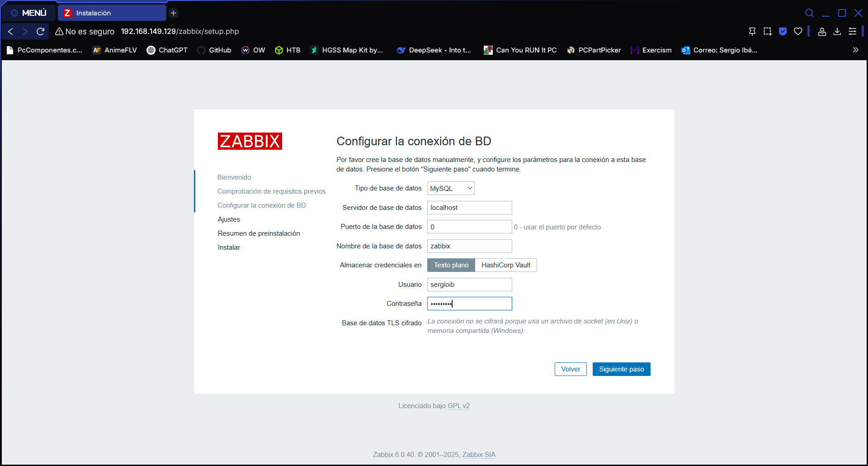Open the Easy Setup sliders icon

[x=852, y=31]
